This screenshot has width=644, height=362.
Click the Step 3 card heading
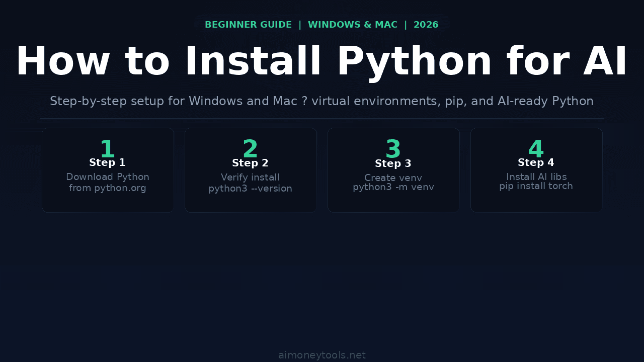tap(393, 163)
